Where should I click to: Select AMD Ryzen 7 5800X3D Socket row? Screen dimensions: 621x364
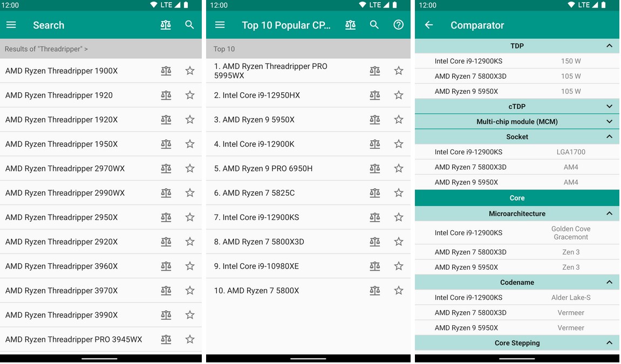pyautogui.click(x=517, y=167)
